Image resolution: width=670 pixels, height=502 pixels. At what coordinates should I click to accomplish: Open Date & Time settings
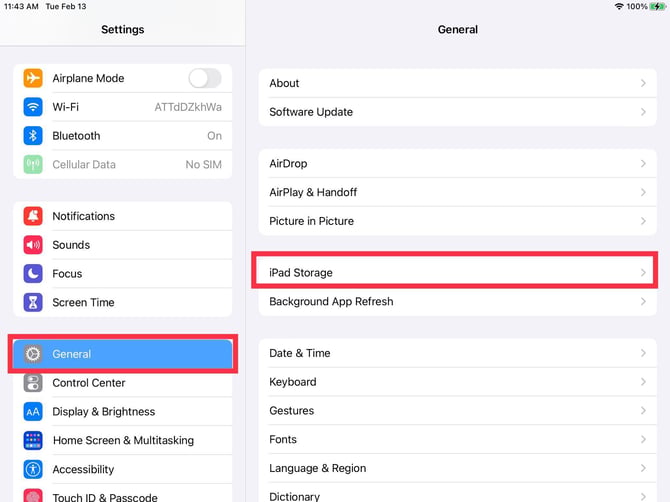click(458, 353)
